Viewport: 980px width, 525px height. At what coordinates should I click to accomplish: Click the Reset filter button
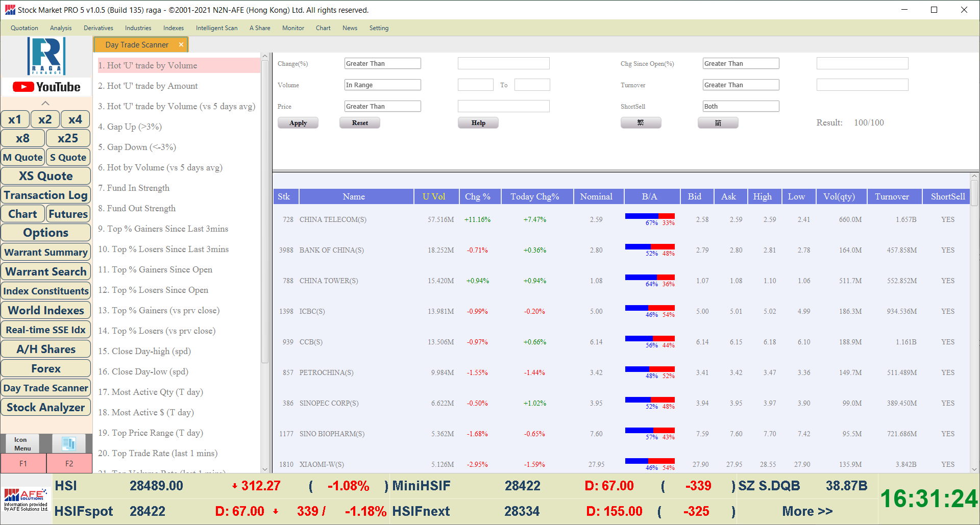coord(360,123)
